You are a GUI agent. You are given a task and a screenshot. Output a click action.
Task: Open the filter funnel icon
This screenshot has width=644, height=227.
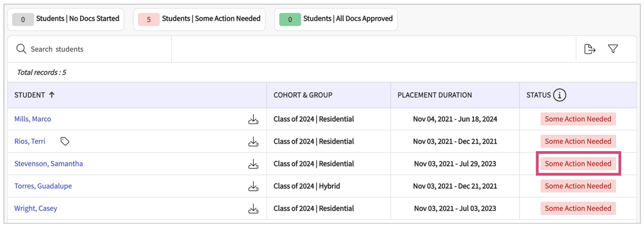coord(613,49)
